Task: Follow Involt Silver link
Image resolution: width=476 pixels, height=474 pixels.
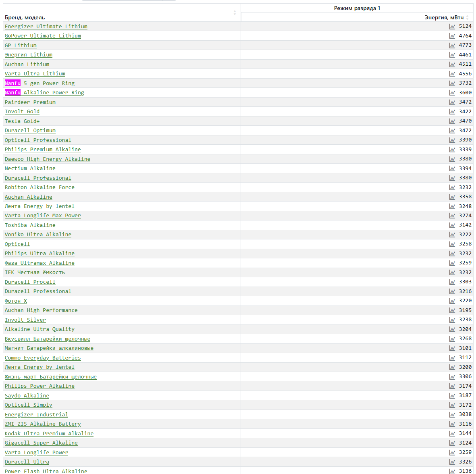Action: coord(25,320)
